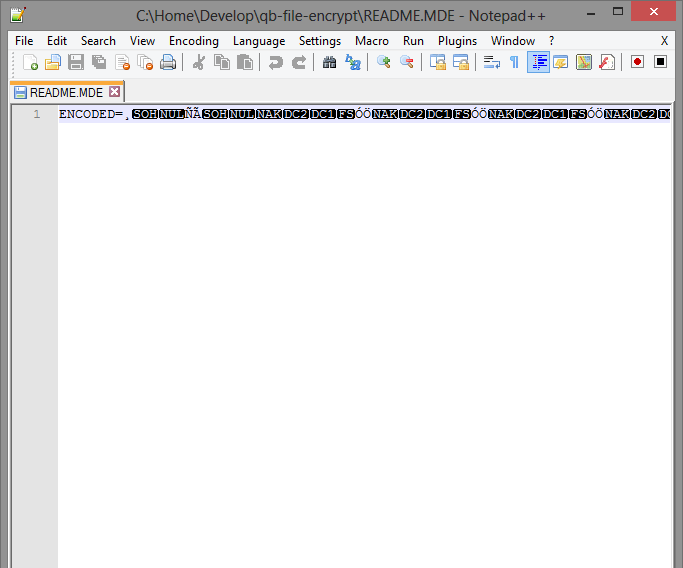683x568 pixels.
Task: Zoom out with magnifier minus icon
Action: 406,62
